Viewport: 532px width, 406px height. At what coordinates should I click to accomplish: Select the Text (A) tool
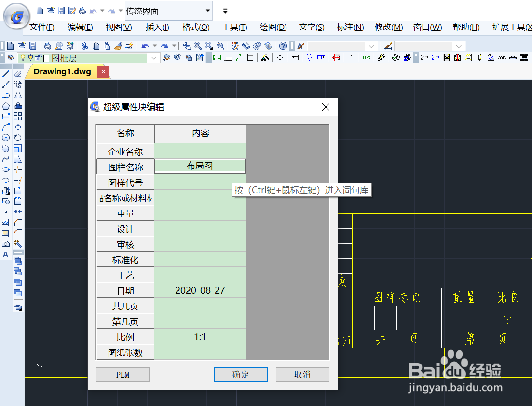(x=6, y=254)
